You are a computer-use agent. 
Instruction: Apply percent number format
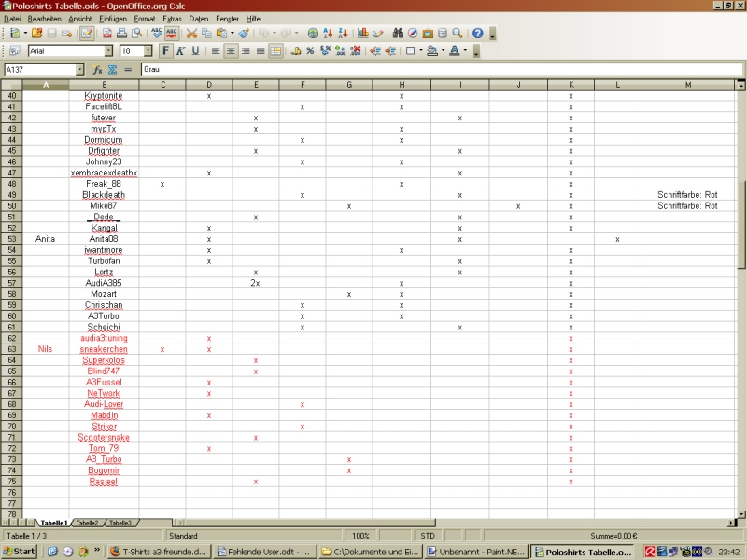tap(310, 51)
